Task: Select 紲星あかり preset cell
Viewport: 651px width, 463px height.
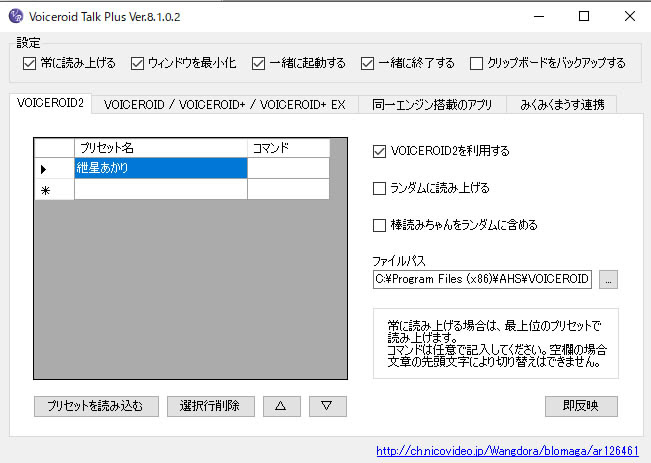Action: pos(161,168)
